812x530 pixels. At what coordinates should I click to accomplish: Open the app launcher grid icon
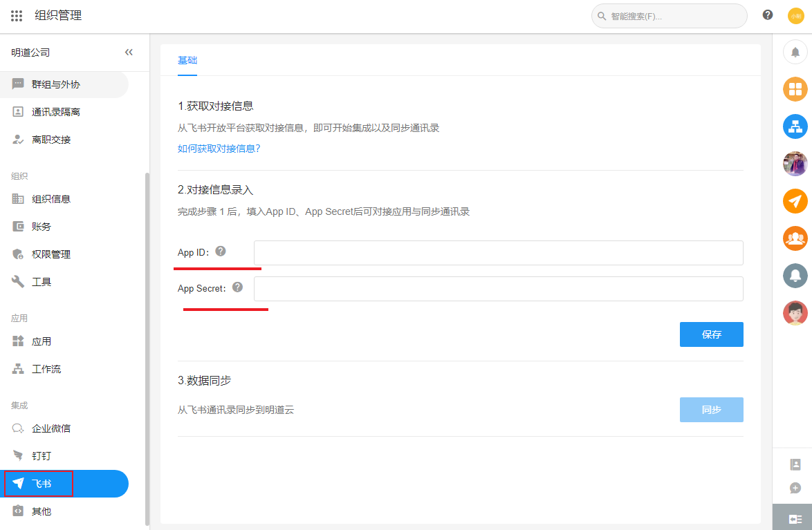pos(17,16)
